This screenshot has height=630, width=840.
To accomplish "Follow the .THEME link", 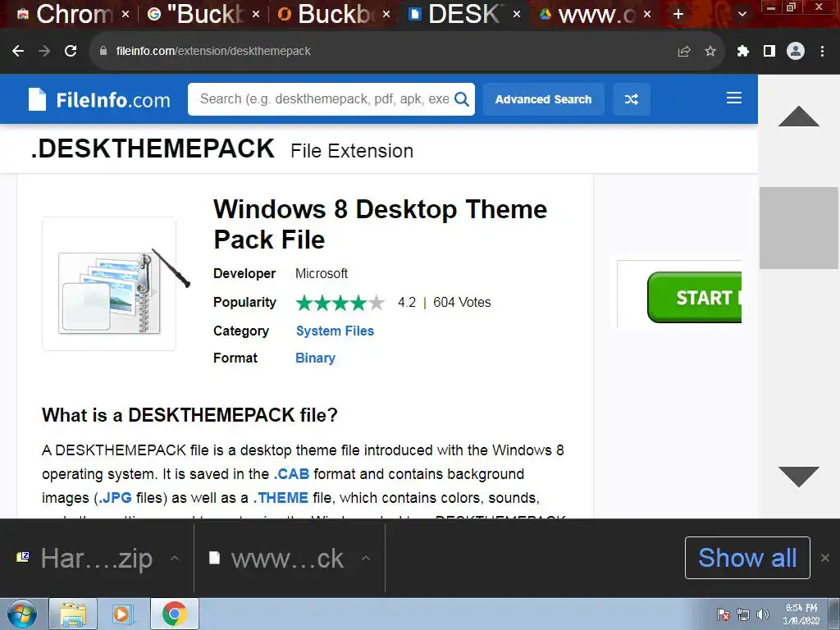I will [281, 498].
